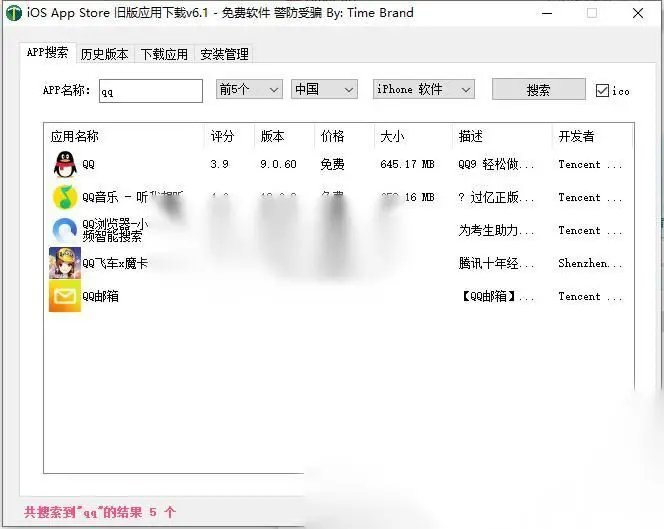Select QQ邮箱 app name text

tap(100, 296)
